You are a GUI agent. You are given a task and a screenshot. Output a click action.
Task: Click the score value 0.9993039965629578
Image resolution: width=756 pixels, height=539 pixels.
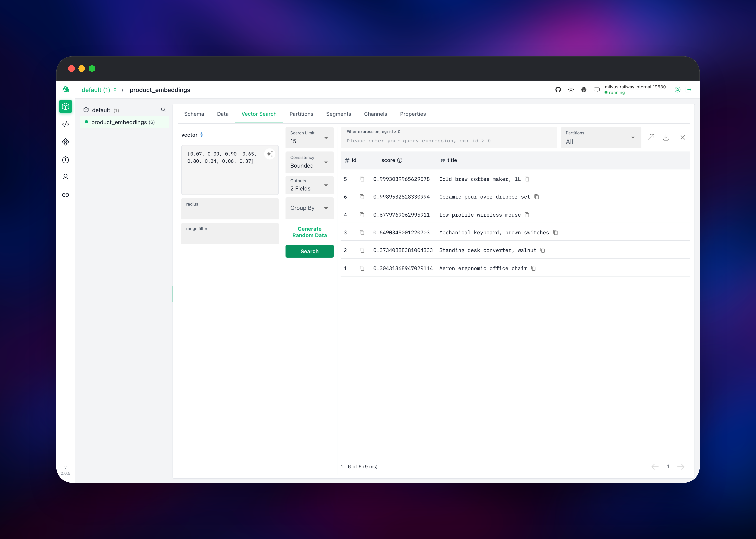pos(401,179)
